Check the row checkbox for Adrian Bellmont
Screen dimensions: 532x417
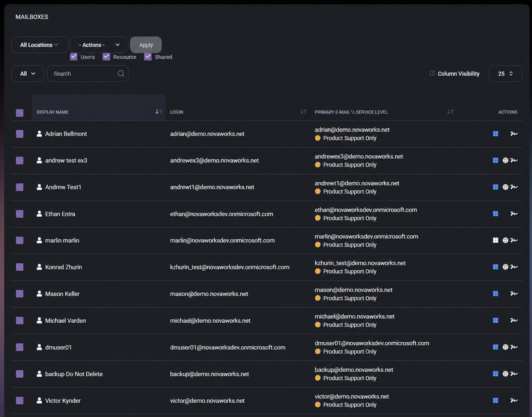click(20, 134)
